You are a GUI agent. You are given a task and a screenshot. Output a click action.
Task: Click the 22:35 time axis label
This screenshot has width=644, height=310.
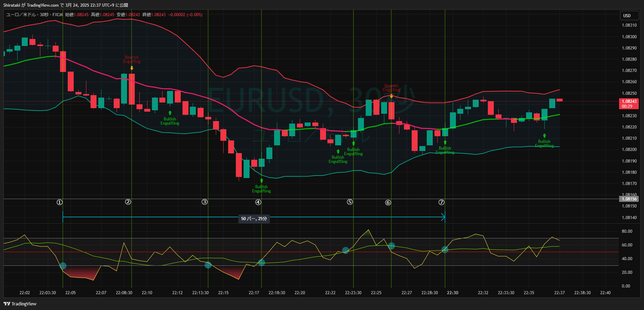529,293
